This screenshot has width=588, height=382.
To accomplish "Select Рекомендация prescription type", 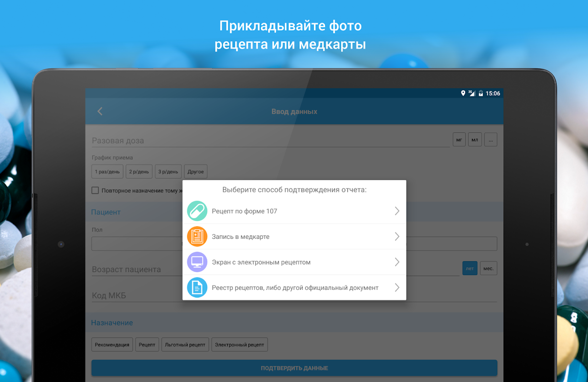I will point(112,344).
